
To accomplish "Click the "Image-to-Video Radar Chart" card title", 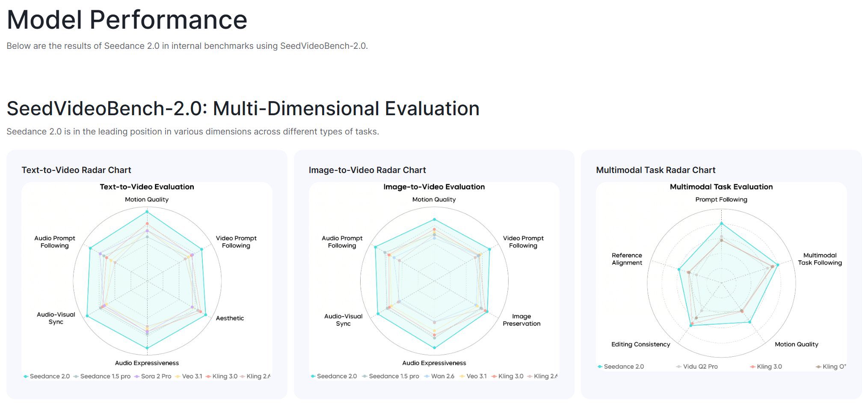I will pos(367,170).
